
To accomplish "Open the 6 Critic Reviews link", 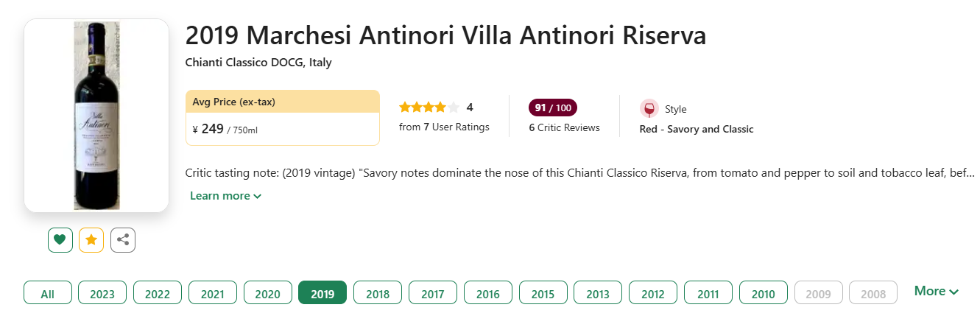I will pos(564,127).
